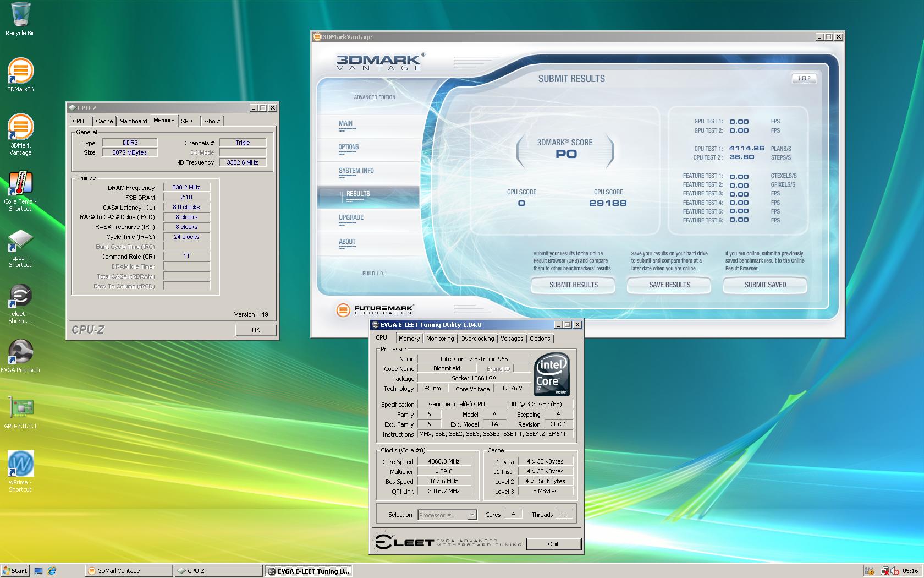This screenshot has height=578, width=924.
Task: Click memory Type field DDR3
Action: (130, 143)
